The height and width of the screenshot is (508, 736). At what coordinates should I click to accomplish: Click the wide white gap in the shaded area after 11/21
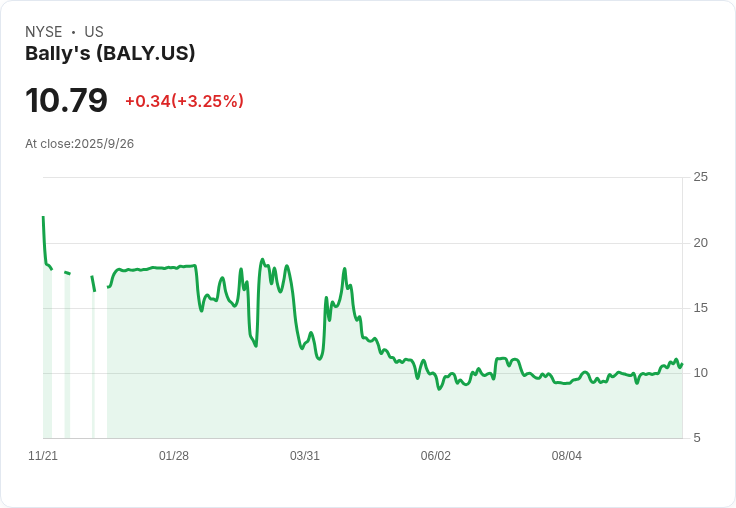(82, 357)
